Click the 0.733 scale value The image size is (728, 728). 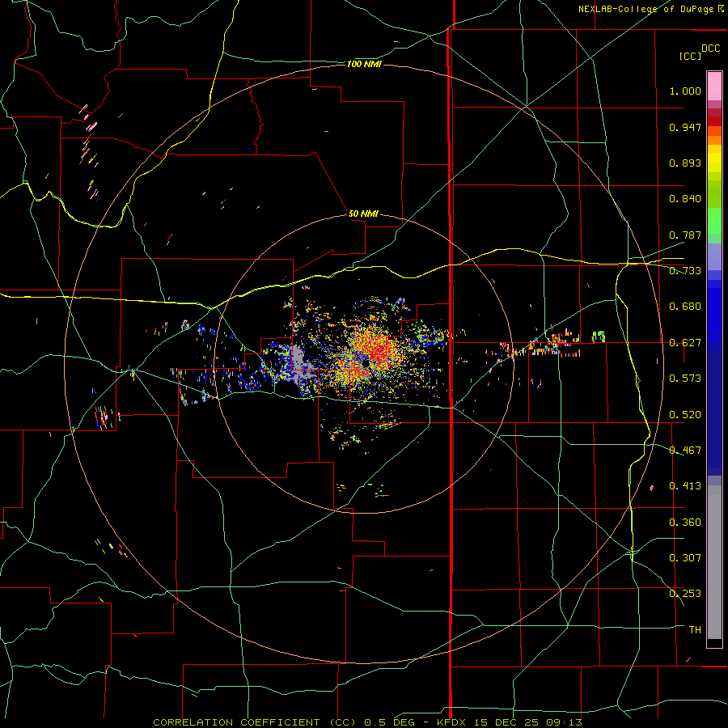(x=685, y=271)
